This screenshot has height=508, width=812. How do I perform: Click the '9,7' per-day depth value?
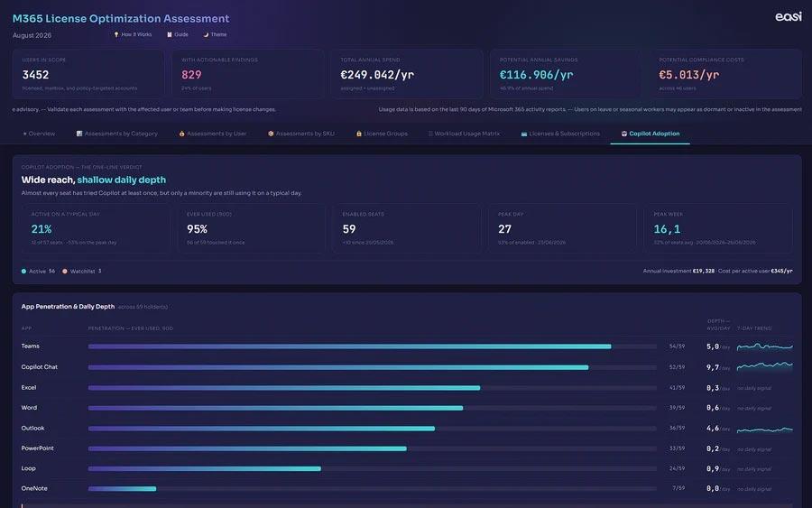[713, 367]
